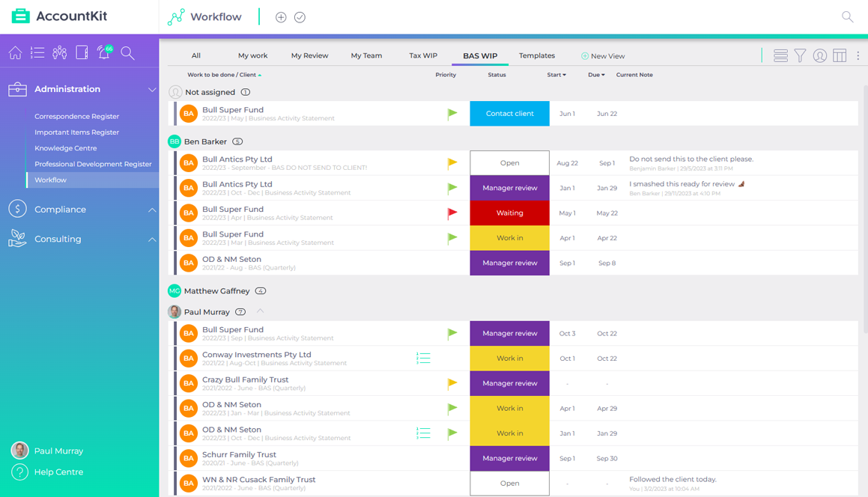Click the vertical scrollbar on the right
868x497 pixels.
pos(865,210)
